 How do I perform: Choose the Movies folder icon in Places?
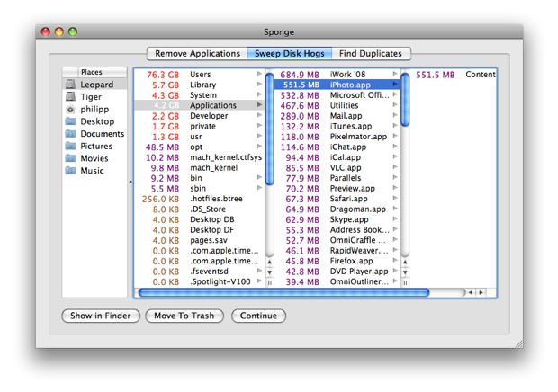[x=70, y=158]
